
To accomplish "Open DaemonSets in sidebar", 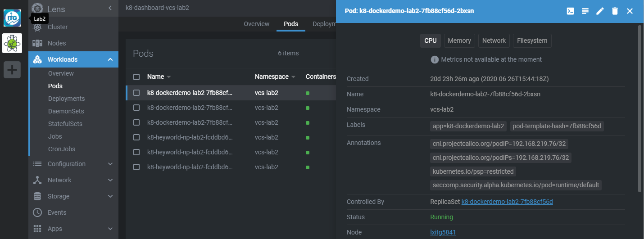I will click(x=66, y=111).
